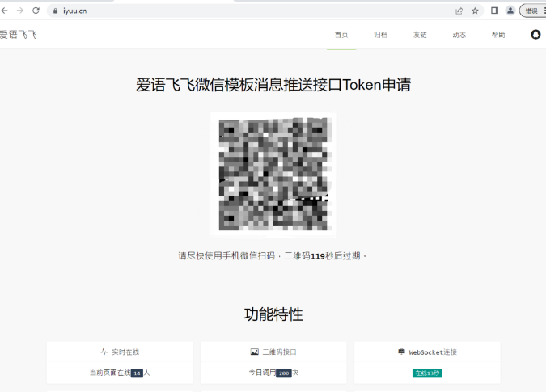
Task: Go back with the browser back arrow
Action: click(5, 11)
